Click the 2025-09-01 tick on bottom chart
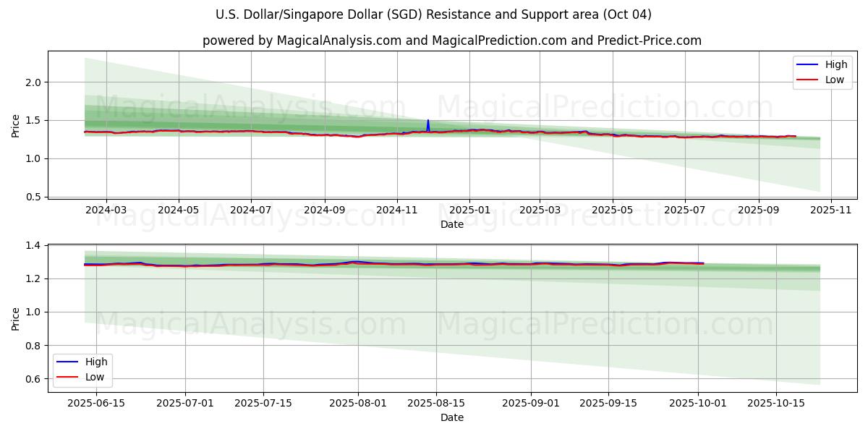Image resolution: width=868 pixels, height=434 pixels. point(531,404)
